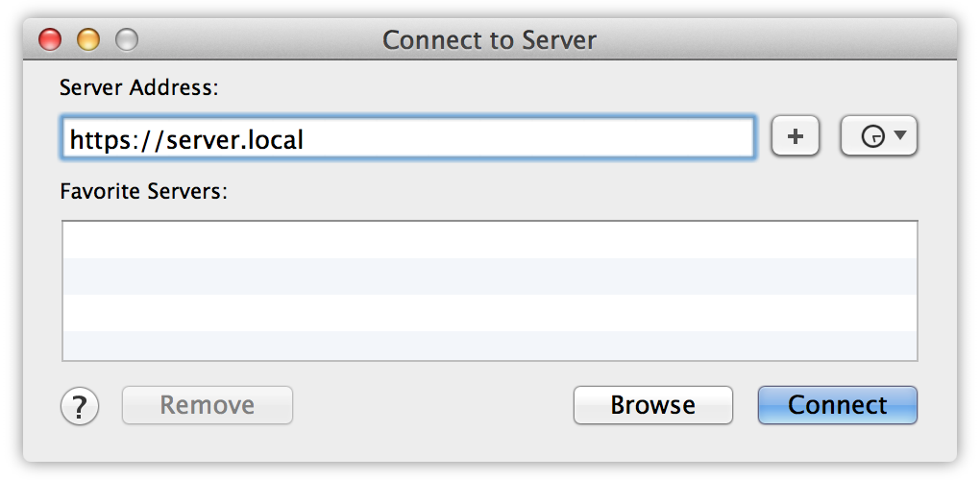Image resolution: width=980 pixels, height=480 pixels.
Task: Open help with the question mark button
Action: 80,406
